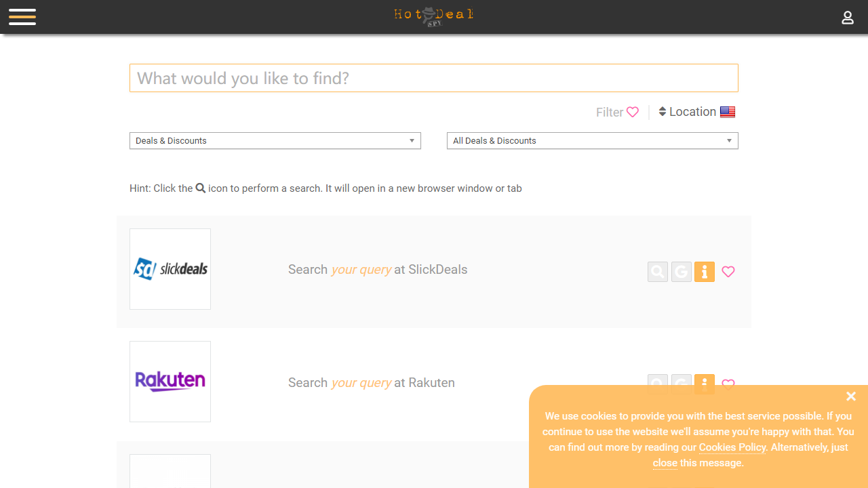Open the SlickDeals info icon
The width and height of the screenshot is (868, 488).
pos(705,272)
